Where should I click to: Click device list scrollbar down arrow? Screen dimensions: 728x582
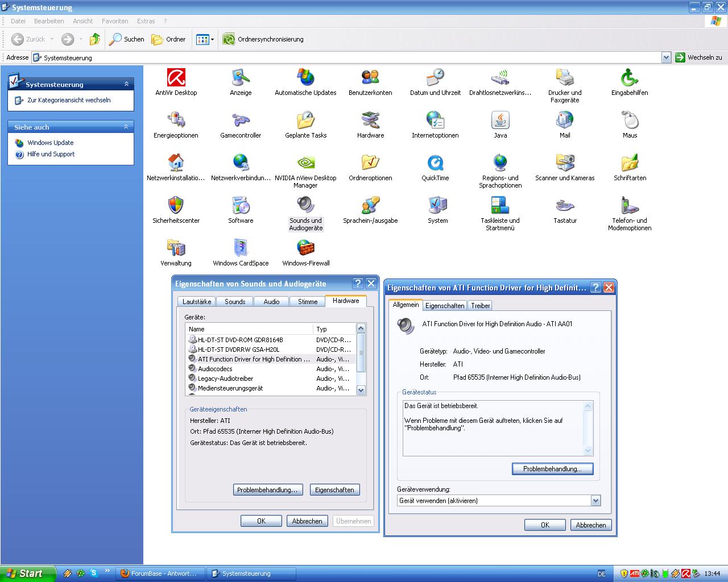pos(361,390)
